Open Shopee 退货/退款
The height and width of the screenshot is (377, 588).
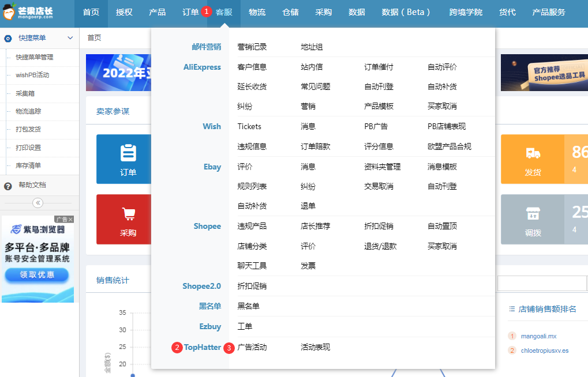(380, 246)
